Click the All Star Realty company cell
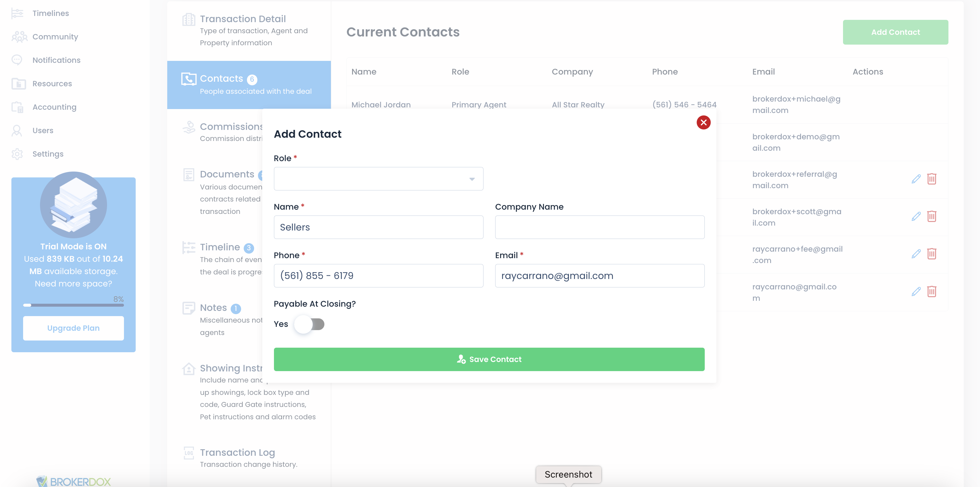 578,105
